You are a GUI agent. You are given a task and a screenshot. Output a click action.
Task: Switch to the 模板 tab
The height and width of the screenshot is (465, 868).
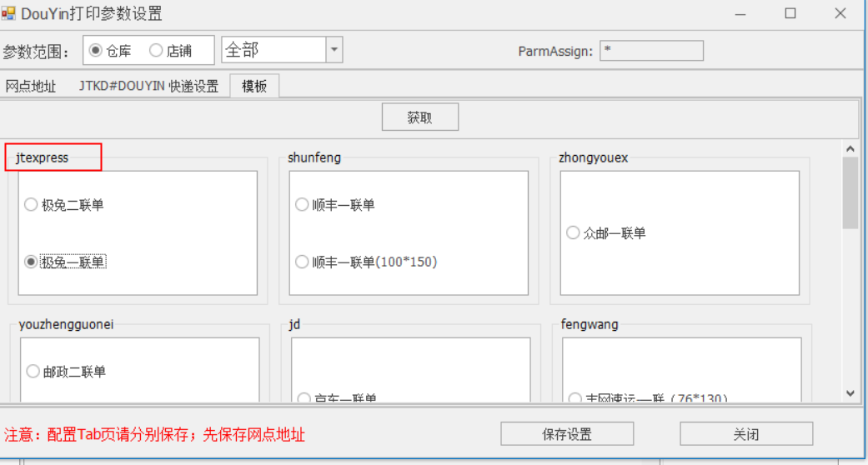254,86
